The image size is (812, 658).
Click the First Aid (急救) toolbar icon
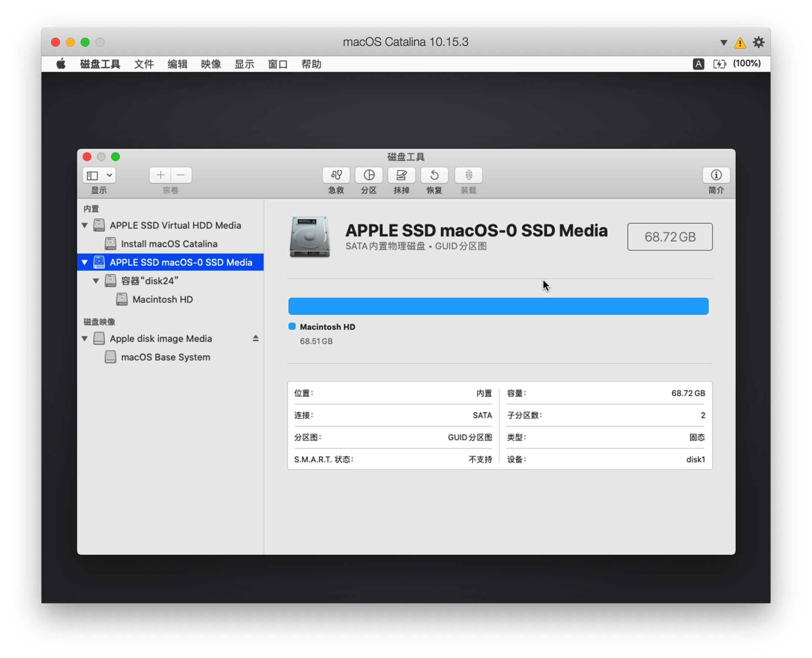pos(336,175)
